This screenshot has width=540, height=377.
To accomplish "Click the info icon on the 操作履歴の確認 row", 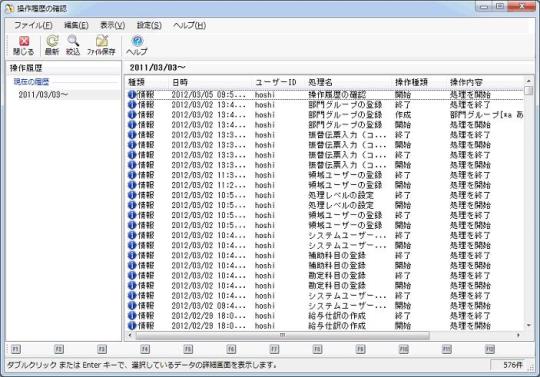I will pyautogui.click(x=132, y=94).
